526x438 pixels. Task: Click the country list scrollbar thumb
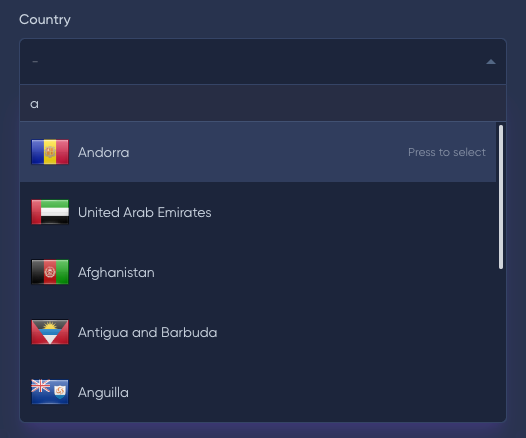pyautogui.click(x=501, y=197)
